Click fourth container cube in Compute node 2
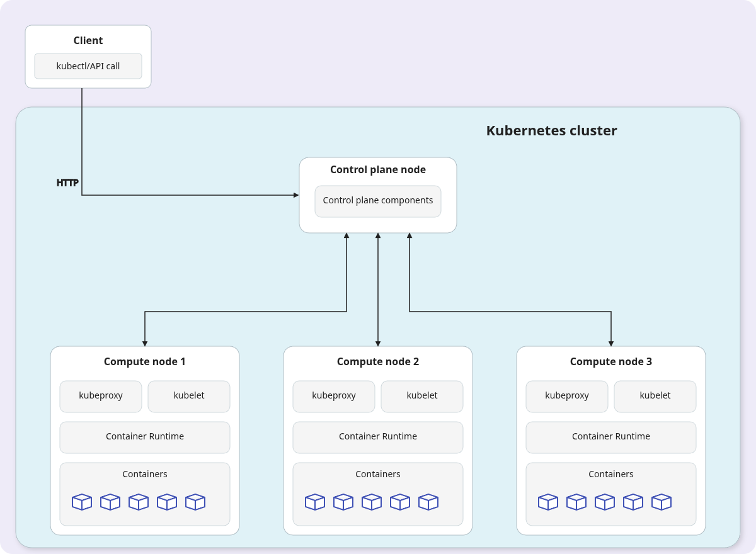Image resolution: width=756 pixels, height=554 pixels. click(x=400, y=502)
